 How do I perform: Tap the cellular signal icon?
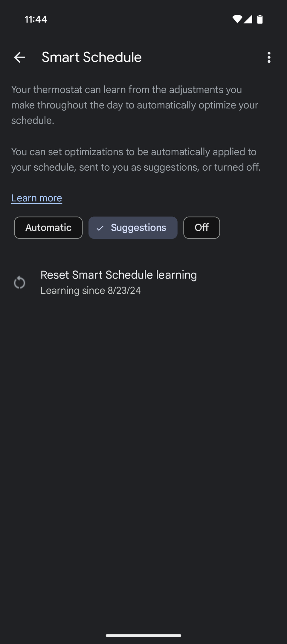(x=248, y=19)
